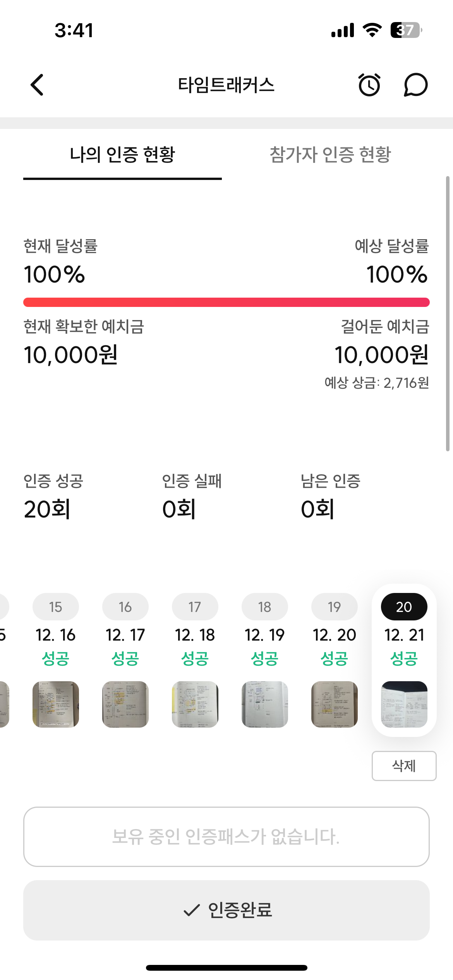Switch to 참가자 인증 현황 tab
Image resolution: width=453 pixels, height=980 pixels.
330,155
